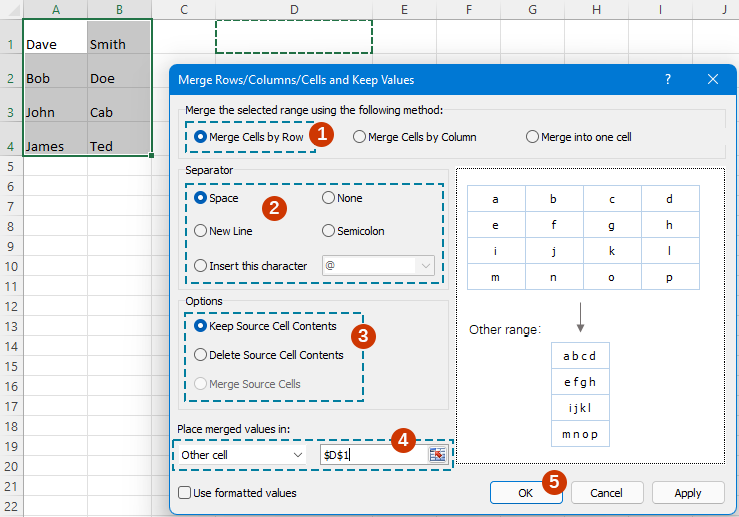Select Keep Source Cell Contents
The height and width of the screenshot is (517, 739).
tap(265, 326)
